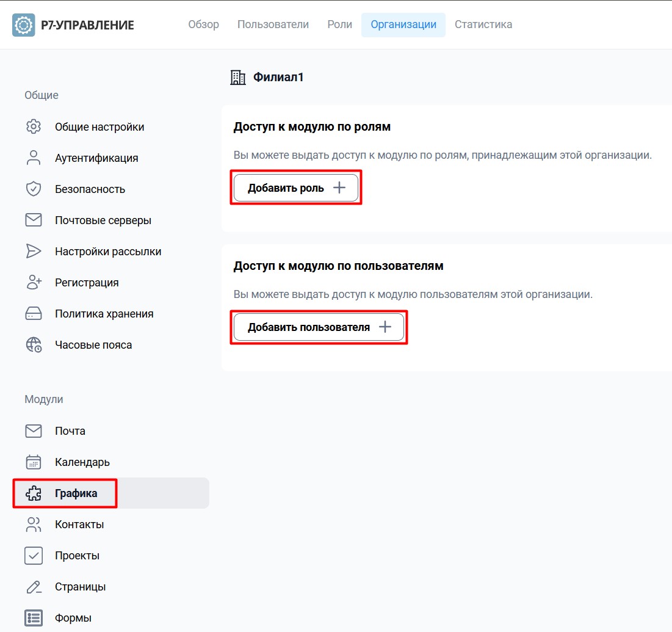Click the Добавить пользователя button
Viewport: 672px width, 632px height.
click(x=319, y=327)
